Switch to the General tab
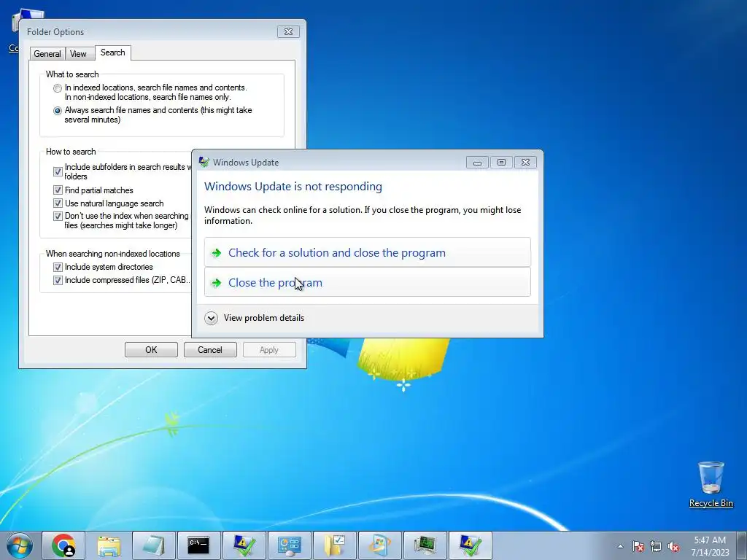 [x=47, y=54]
